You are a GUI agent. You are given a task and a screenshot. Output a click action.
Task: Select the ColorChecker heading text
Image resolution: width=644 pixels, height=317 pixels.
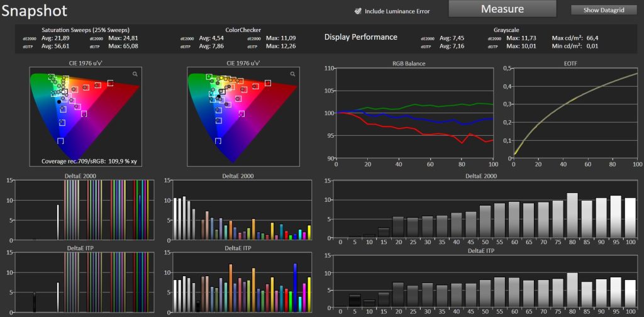click(x=243, y=30)
